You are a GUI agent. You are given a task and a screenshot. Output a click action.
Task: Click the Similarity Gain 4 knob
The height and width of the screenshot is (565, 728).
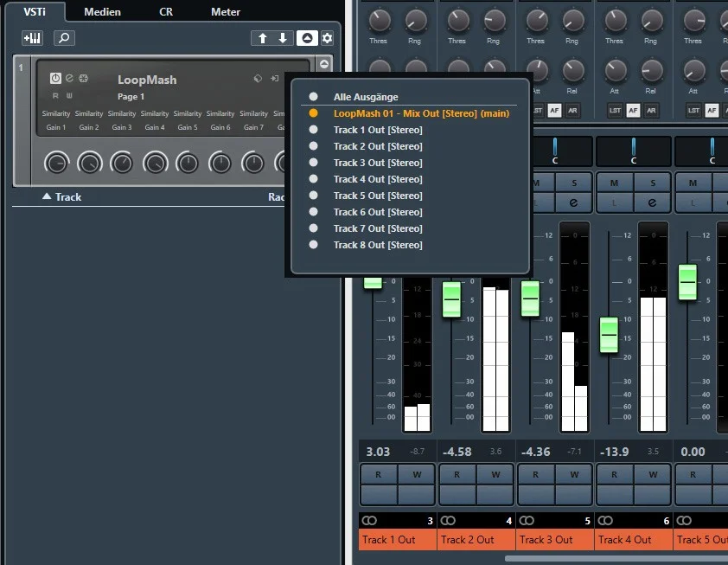point(155,163)
